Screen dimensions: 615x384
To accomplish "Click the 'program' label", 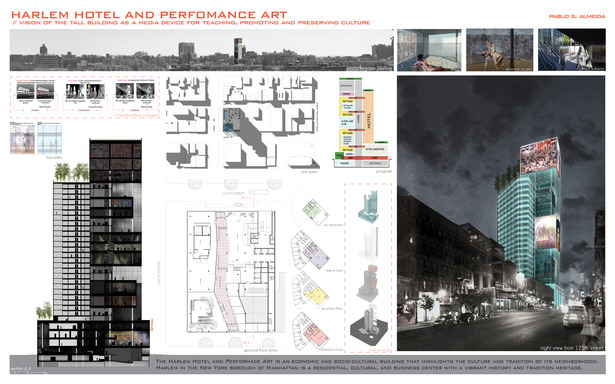I will point(384,171).
